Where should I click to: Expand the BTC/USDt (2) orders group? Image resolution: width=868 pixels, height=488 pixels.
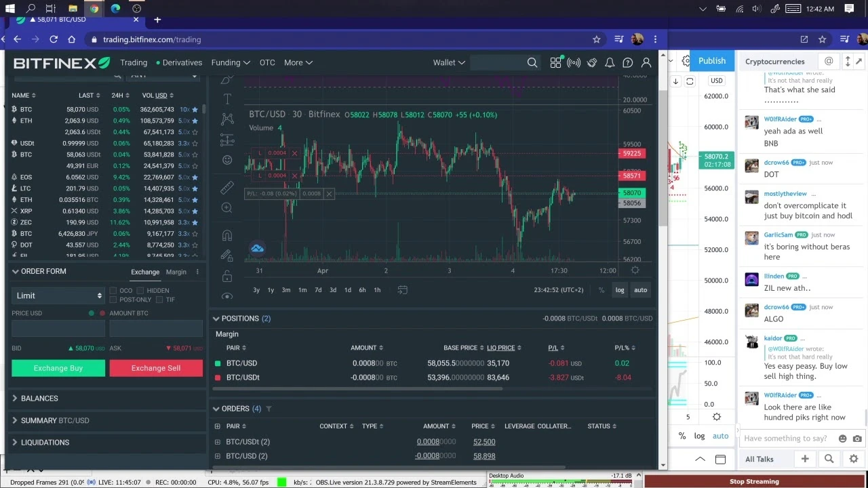217,442
